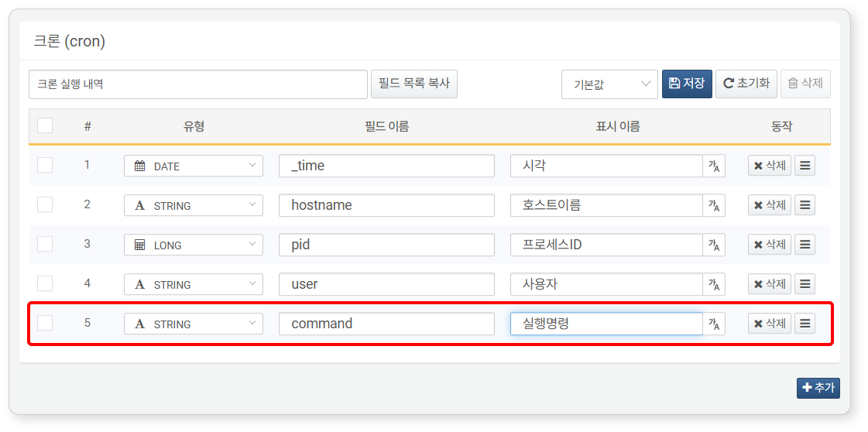The height and width of the screenshot is (432, 868).
Task: Open the DATE type dropdown for _time
Action: [194, 166]
